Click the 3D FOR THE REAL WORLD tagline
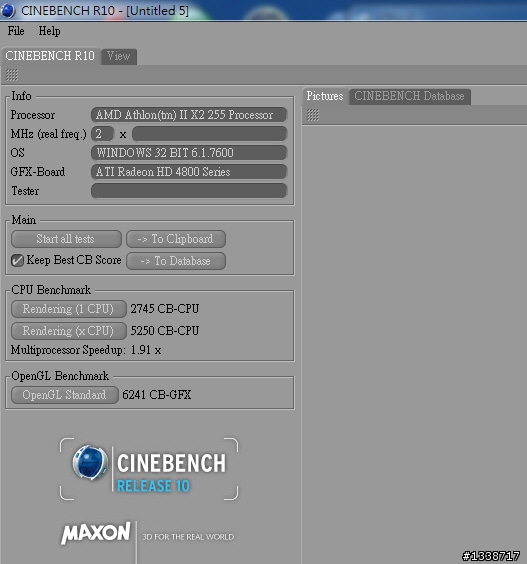Image resolution: width=527 pixels, height=564 pixels. 188,537
